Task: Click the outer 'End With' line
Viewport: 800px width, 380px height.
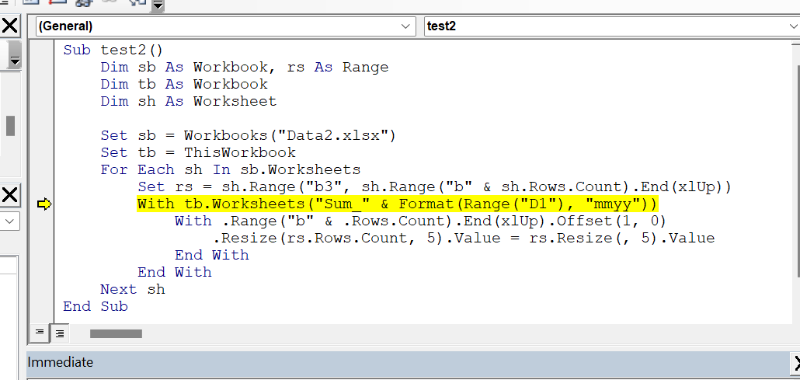Action: 174,272
